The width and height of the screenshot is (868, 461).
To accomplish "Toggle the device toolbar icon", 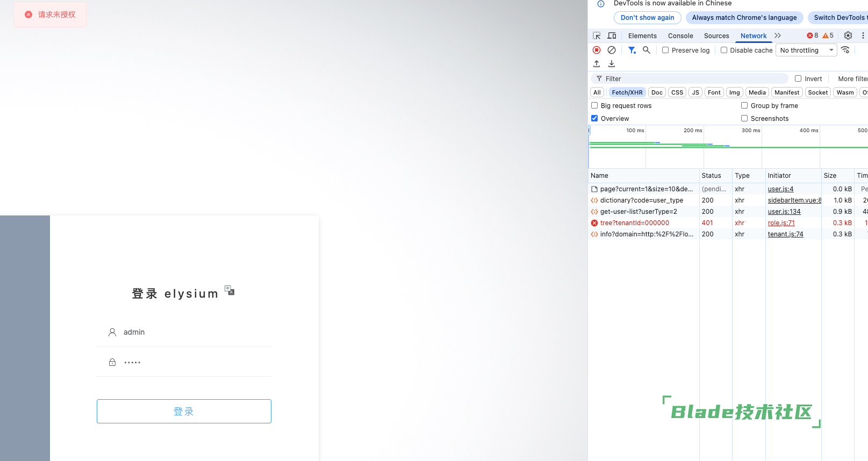I will pyautogui.click(x=612, y=36).
